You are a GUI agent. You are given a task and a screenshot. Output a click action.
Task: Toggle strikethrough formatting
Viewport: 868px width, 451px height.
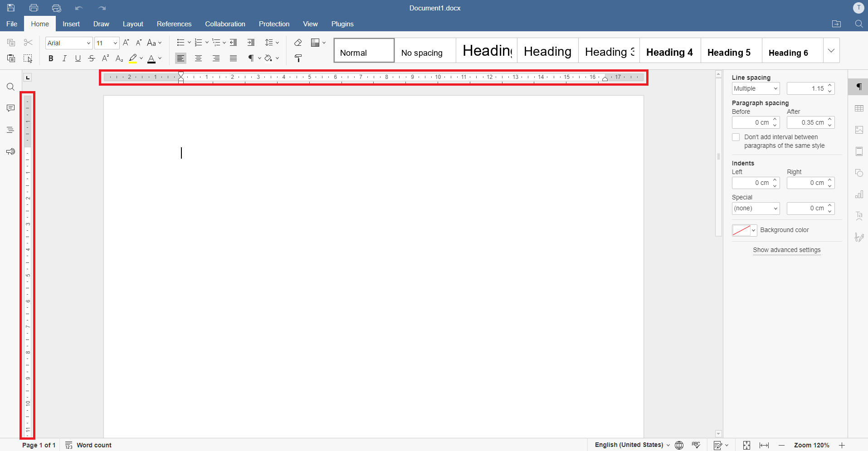pyautogui.click(x=91, y=58)
